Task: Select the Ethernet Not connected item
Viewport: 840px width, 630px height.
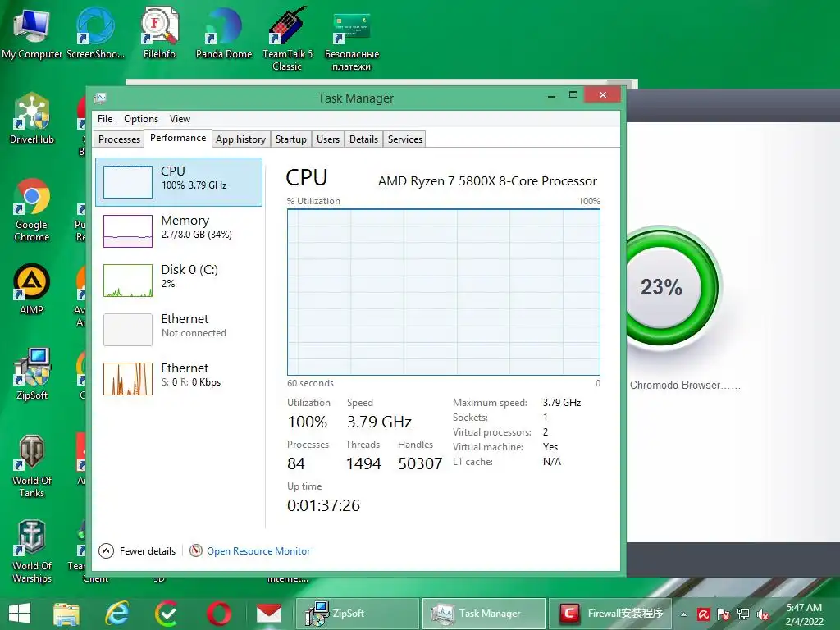Action: [x=179, y=329]
